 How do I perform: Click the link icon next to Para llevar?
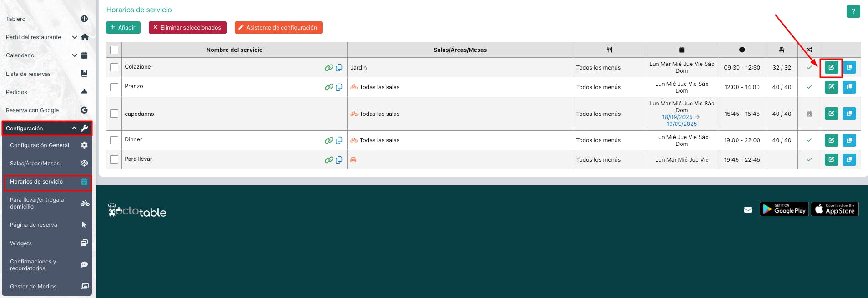click(x=329, y=160)
